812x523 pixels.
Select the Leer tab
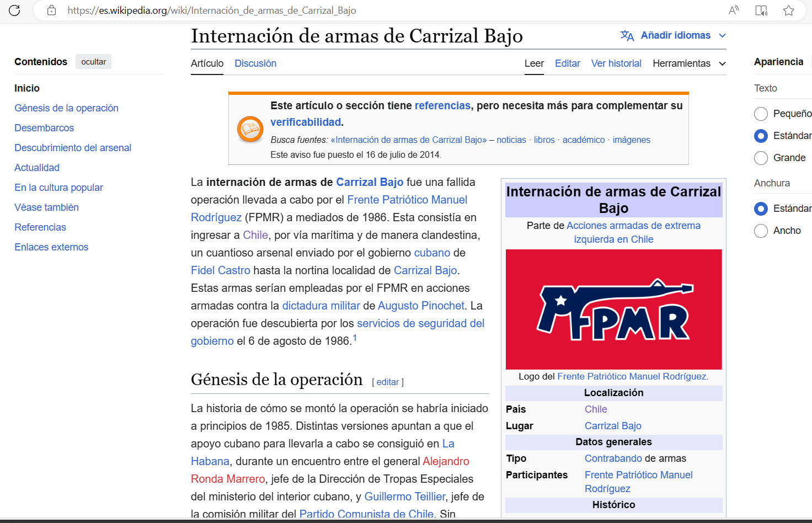pos(534,63)
